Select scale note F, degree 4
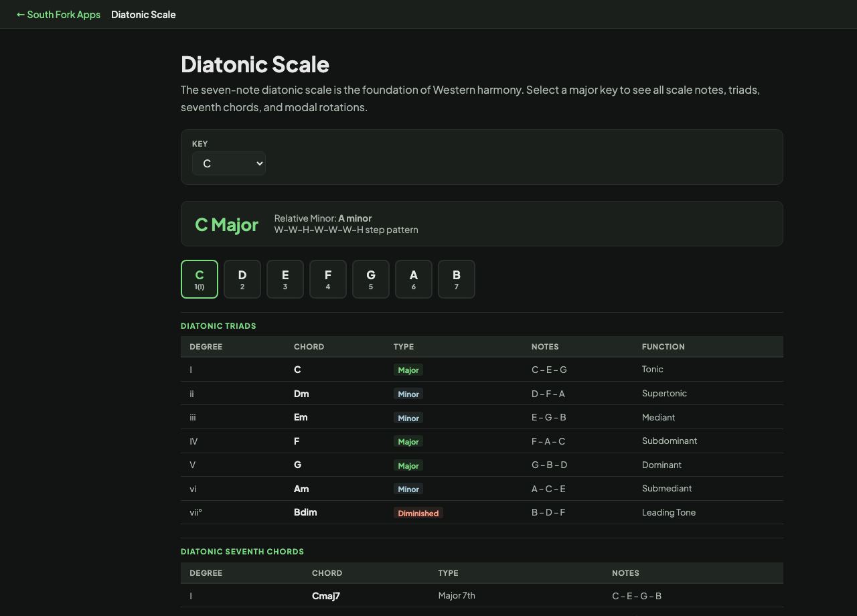The image size is (857, 616). coord(328,279)
